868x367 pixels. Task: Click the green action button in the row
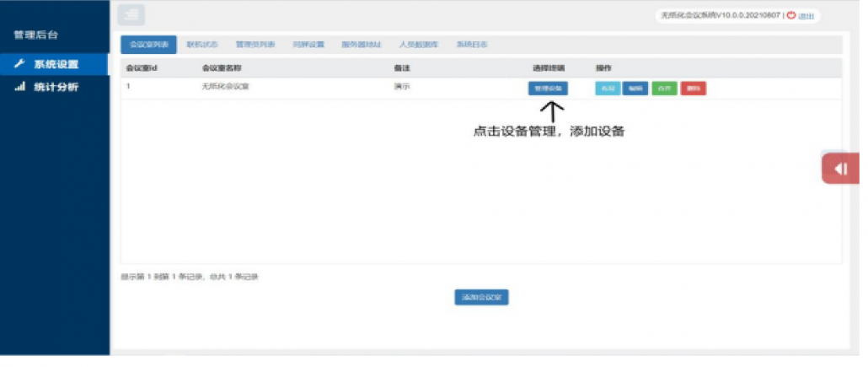[664, 89]
